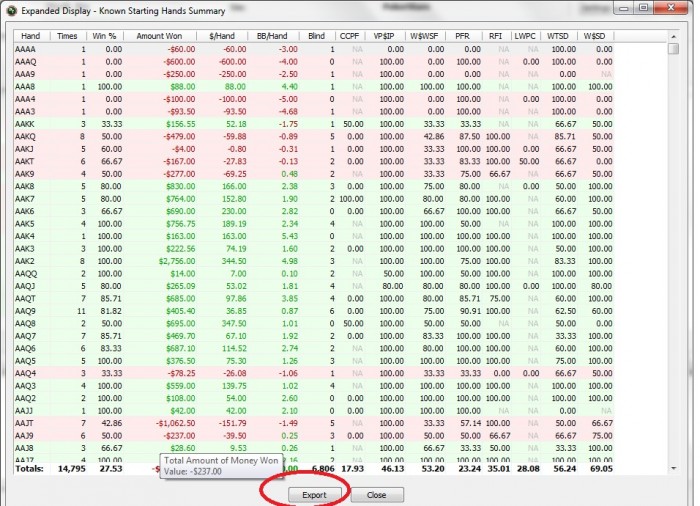The width and height of the screenshot is (700, 506).
Task: Sort by the Times column header
Action: pyautogui.click(x=67, y=36)
